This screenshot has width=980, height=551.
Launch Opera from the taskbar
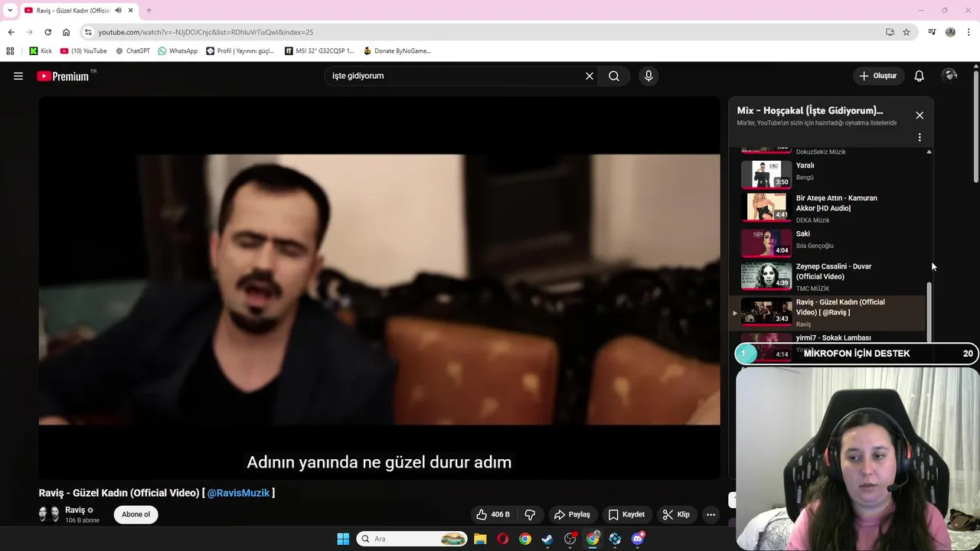(x=502, y=539)
